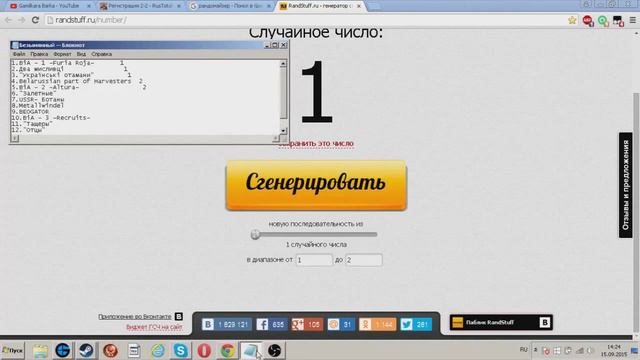This screenshot has width=640, height=360.
Task: Click the range 'from' input field
Action: pos(314,260)
